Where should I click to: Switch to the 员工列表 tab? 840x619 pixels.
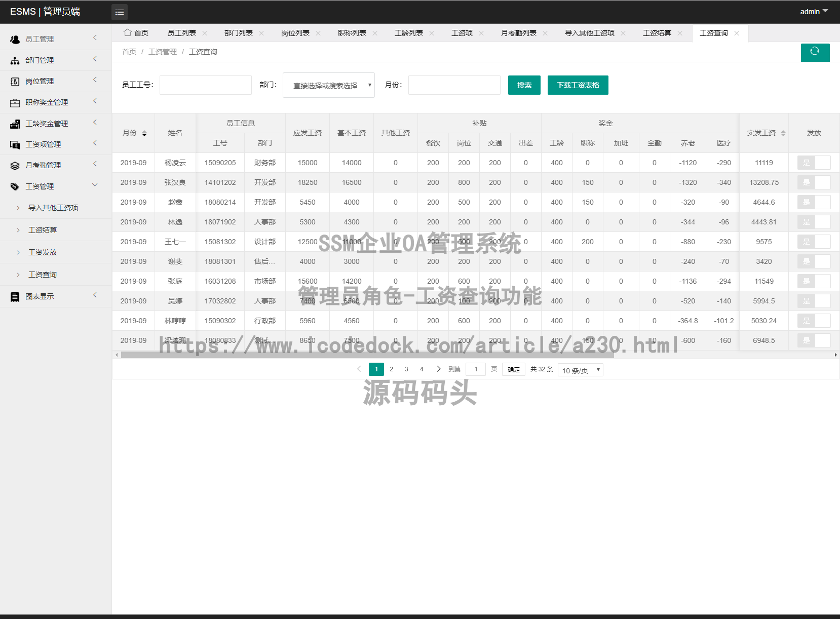tap(181, 32)
